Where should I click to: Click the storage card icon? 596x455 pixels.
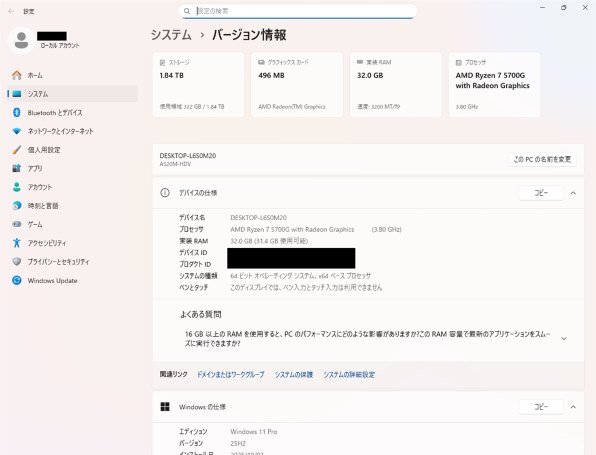(162, 62)
